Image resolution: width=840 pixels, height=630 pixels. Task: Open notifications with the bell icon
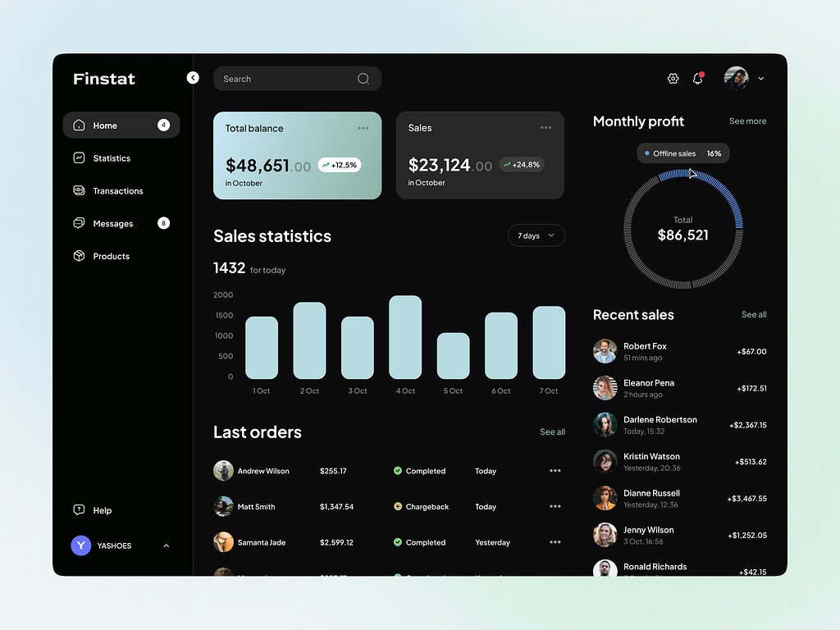(x=697, y=79)
